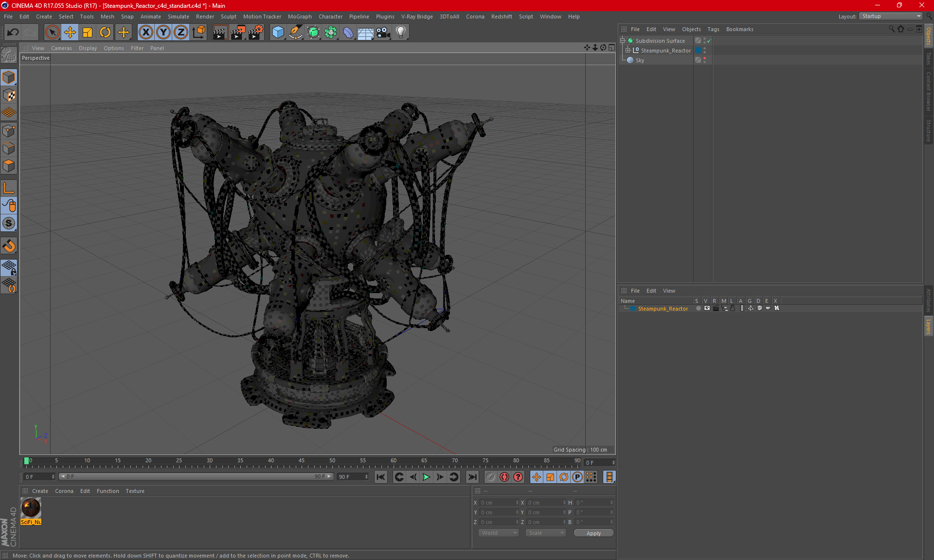Click the Coordinate System icon
The width and height of the screenshot is (934, 560).
click(198, 33)
